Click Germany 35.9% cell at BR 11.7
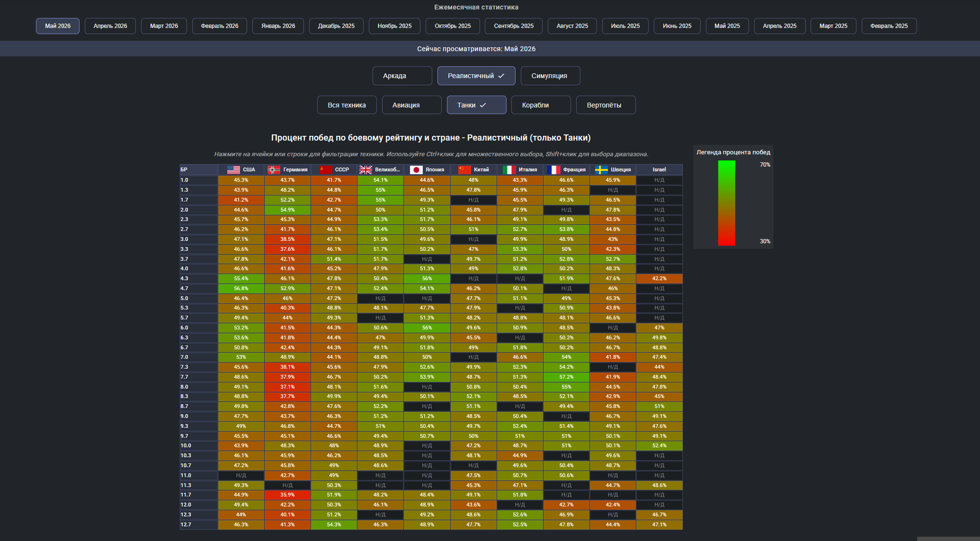Screen dimensions: 980x541 [x=287, y=495]
